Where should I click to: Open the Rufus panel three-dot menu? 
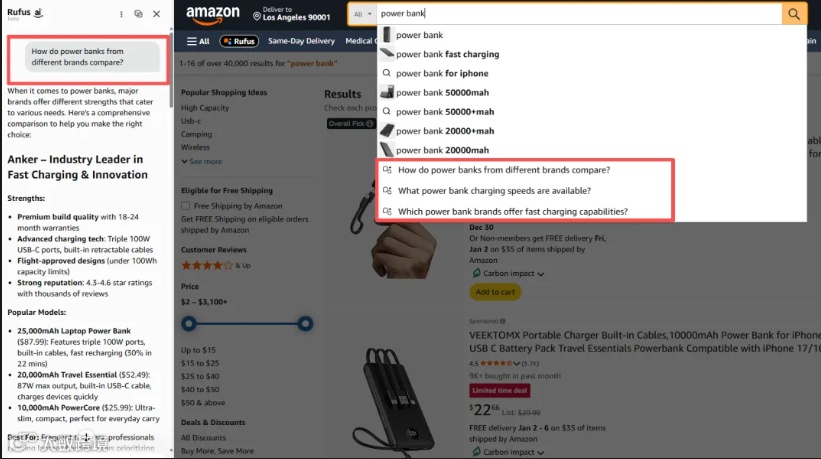pos(121,14)
